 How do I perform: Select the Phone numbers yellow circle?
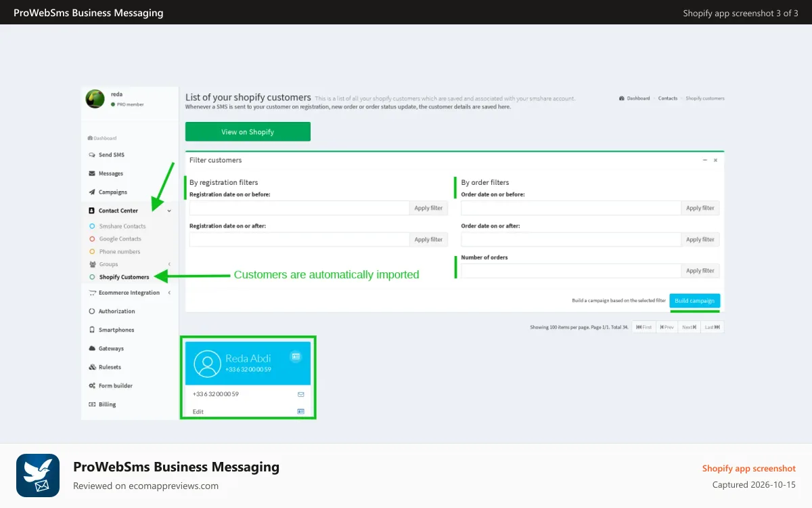click(x=92, y=251)
